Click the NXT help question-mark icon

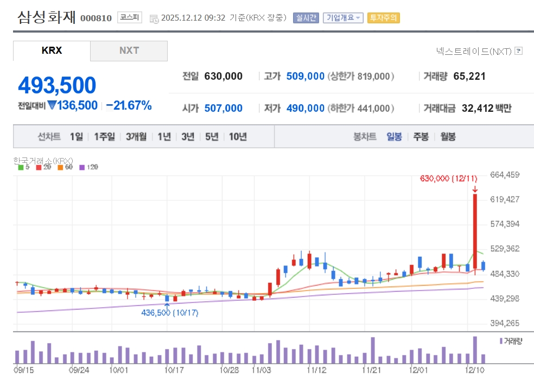(x=519, y=51)
